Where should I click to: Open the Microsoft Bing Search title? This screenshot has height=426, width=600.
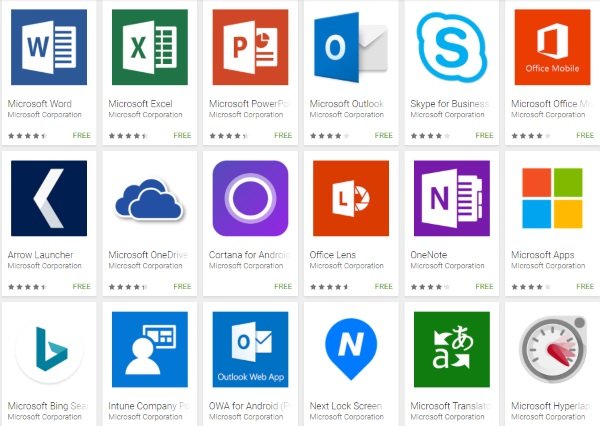point(48,406)
